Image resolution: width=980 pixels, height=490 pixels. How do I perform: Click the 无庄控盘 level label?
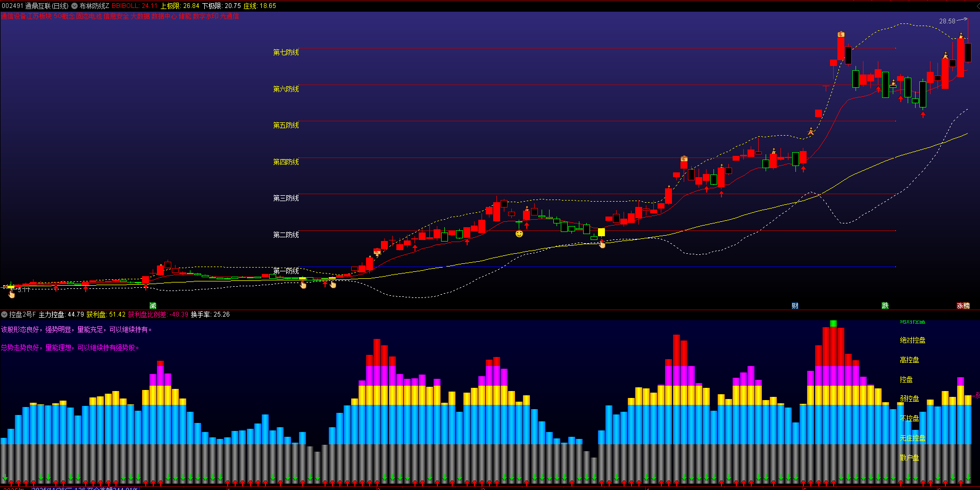[912, 438]
